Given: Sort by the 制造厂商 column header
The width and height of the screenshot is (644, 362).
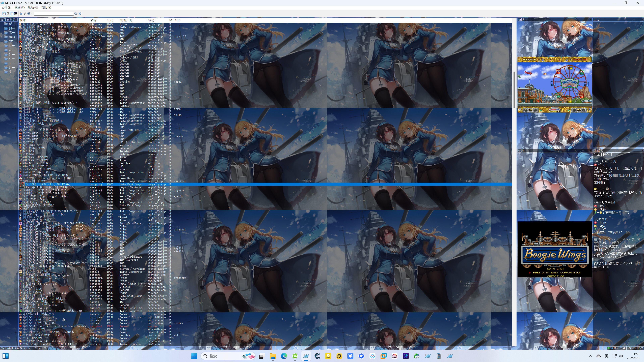Looking at the screenshot, I should 133,20.
